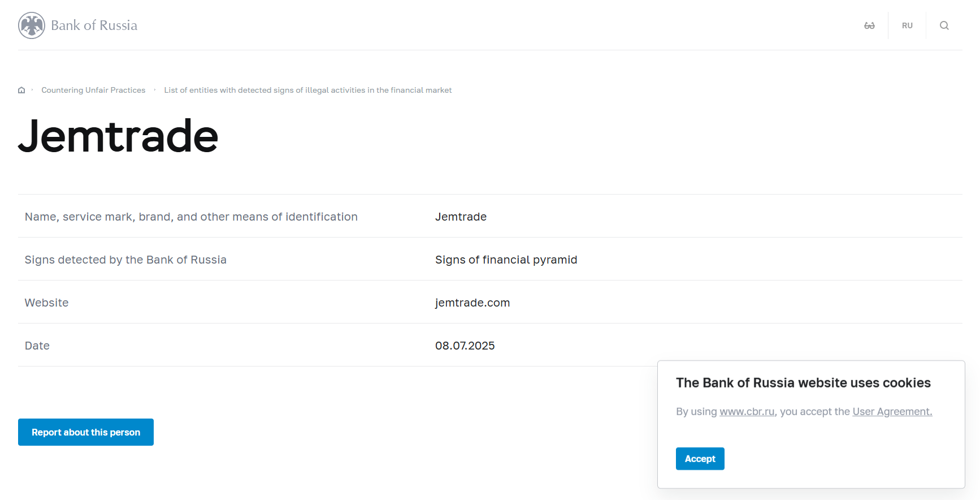
Task: Click the jemtrade.com website value
Action: pyautogui.click(x=472, y=303)
